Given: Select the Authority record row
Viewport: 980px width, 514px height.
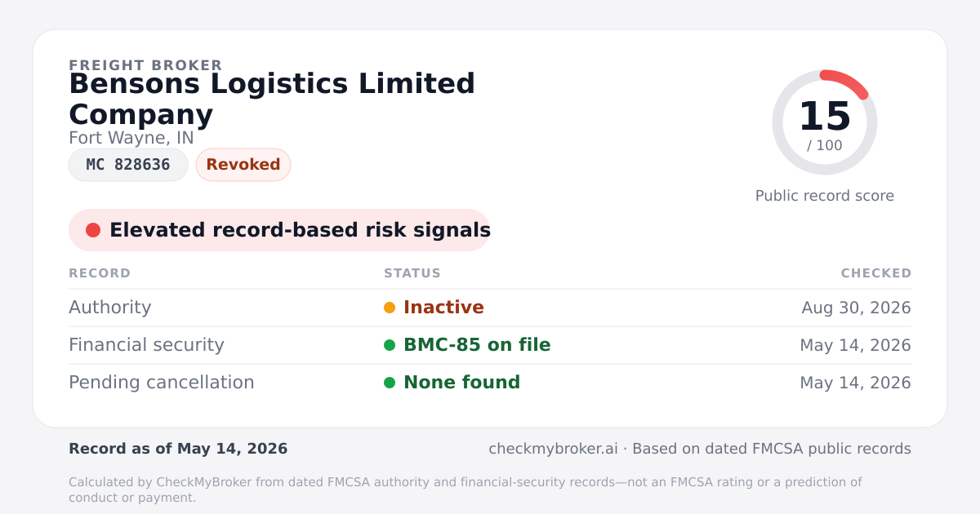Looking at the screenshot, I should pyautogui.click(x=490, y=308).
